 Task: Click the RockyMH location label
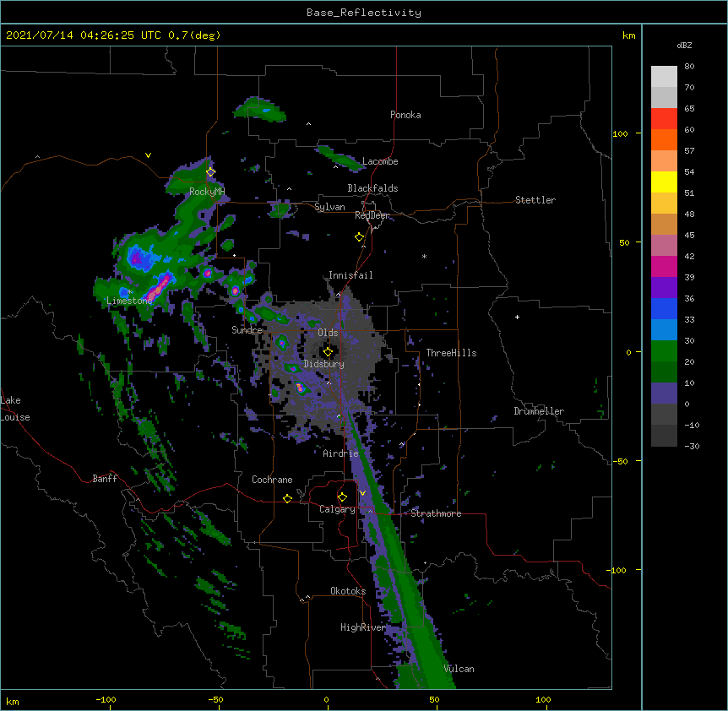tap(207, 192)
